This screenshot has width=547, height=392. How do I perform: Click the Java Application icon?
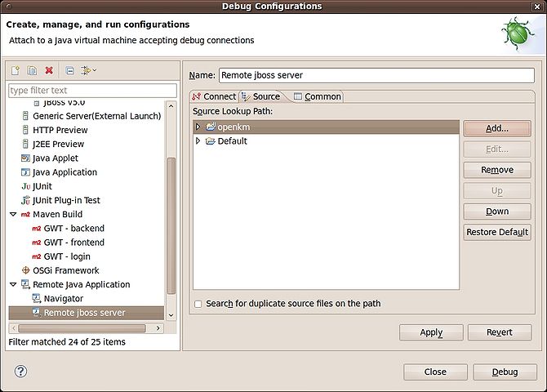25,172
